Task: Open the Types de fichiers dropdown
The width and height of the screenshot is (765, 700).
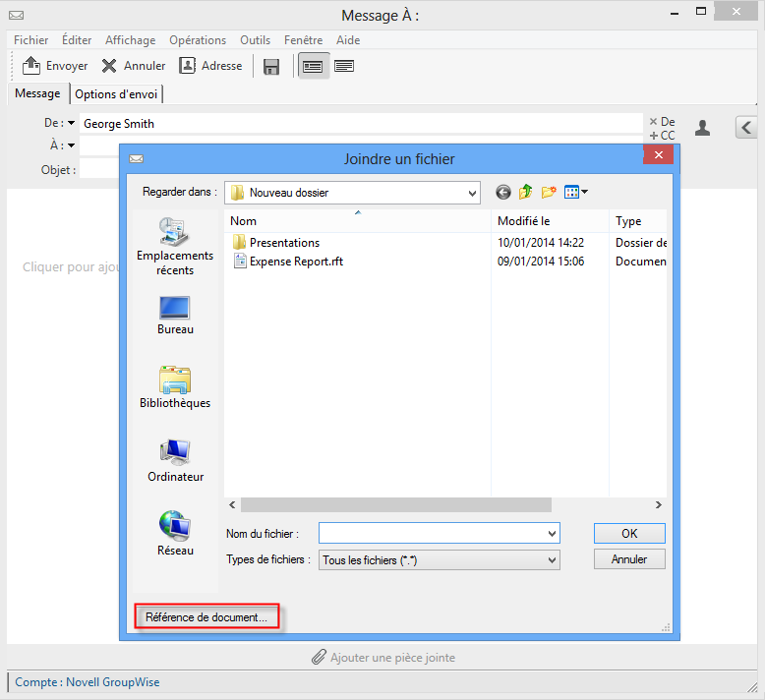Action: tap(440, 560)
